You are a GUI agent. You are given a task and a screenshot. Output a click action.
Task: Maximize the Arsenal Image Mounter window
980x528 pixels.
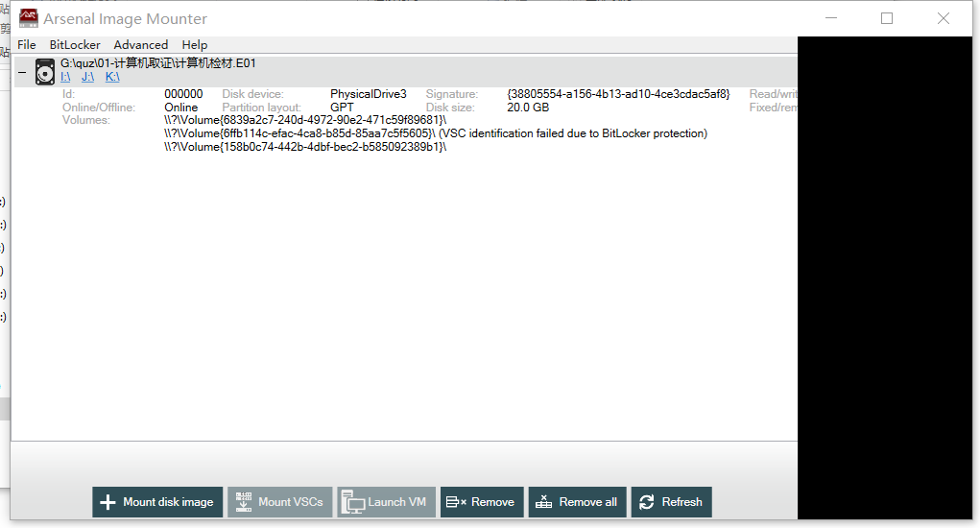887,18
